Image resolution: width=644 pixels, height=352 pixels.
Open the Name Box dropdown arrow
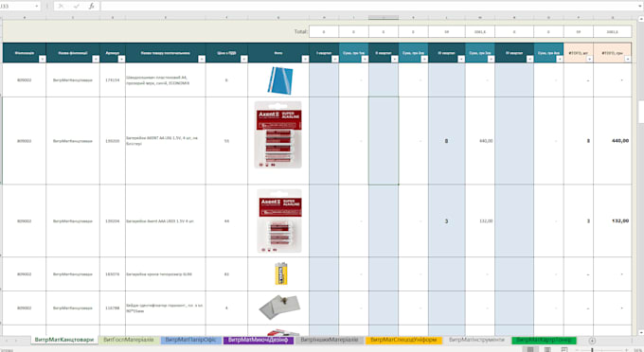point(37,7)
